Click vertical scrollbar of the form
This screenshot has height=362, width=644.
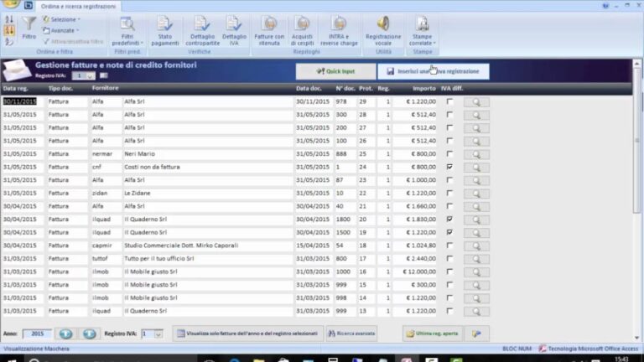click(637, 200)
